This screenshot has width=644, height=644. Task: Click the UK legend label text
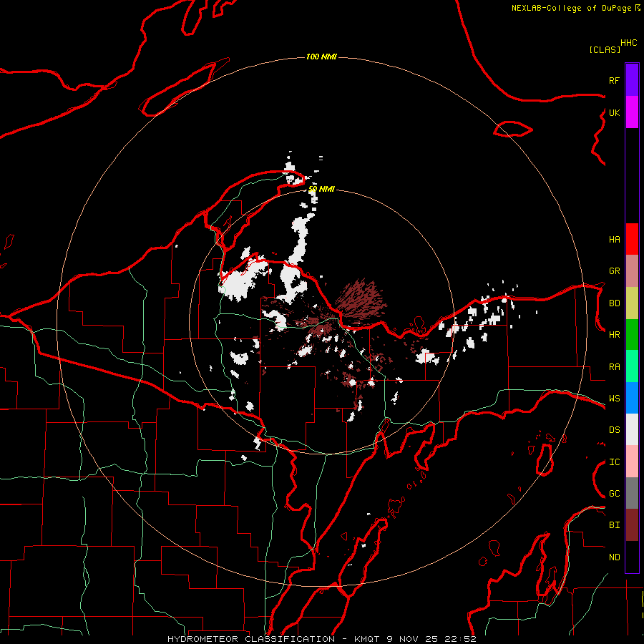pos(614,112)
